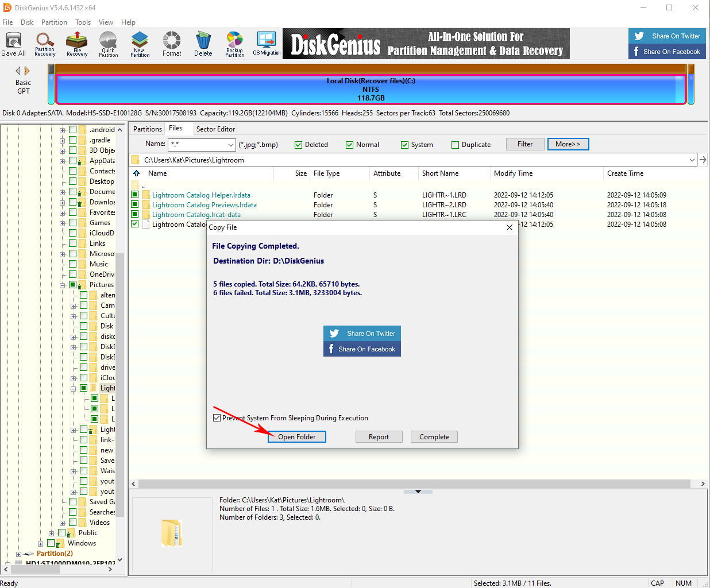Click the folder preview thumbnail
The height and width of the screenshot is (588, 710).
(x=172, y=533)
